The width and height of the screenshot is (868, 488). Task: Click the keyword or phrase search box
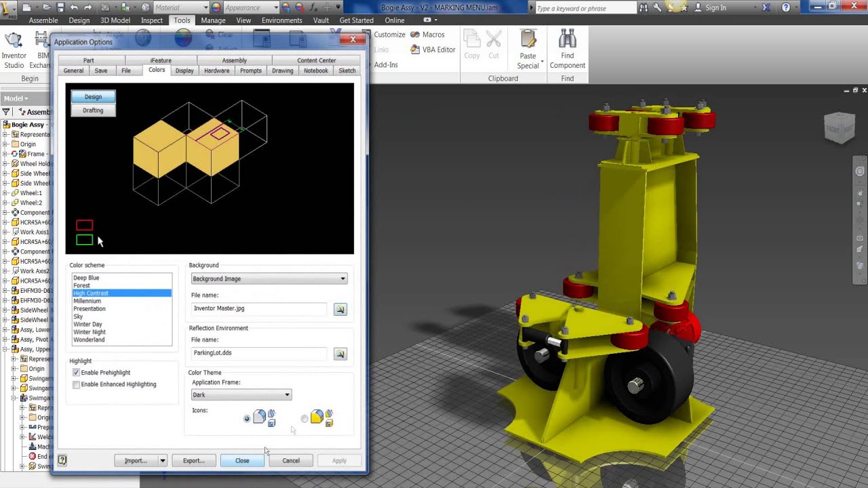point(586,8)
